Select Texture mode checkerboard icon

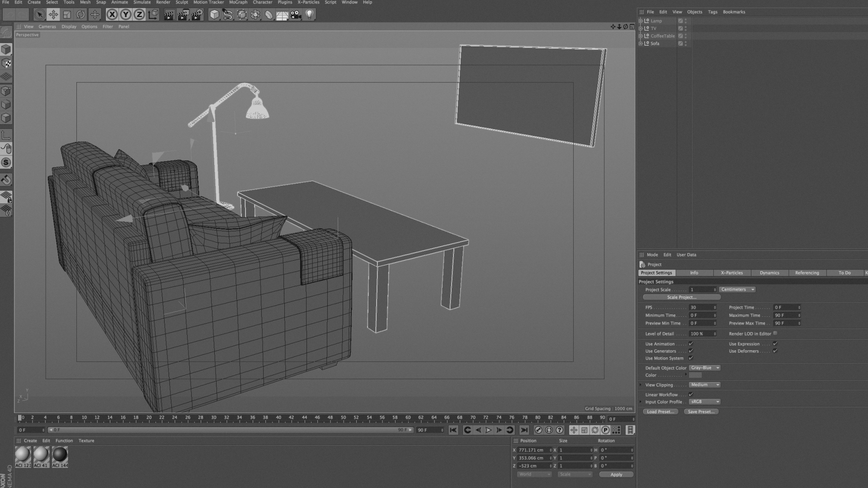pyautogui.click(x=6, y=63)
